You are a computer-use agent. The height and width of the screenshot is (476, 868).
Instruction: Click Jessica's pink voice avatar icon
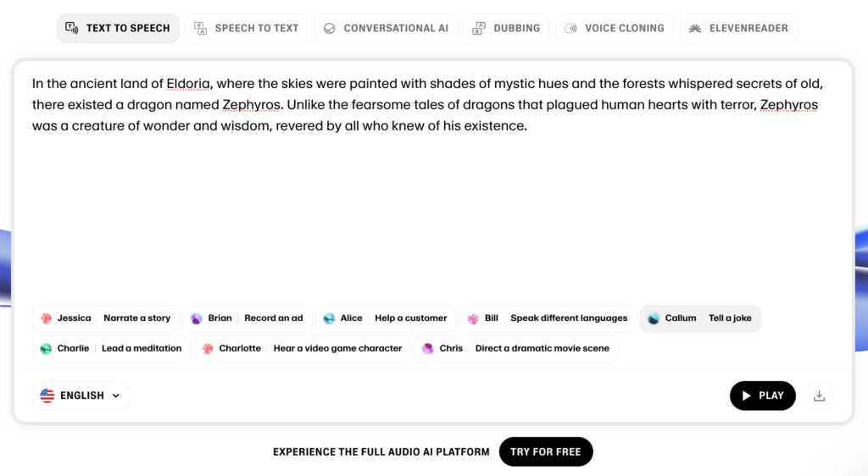[x=47, y=318]
